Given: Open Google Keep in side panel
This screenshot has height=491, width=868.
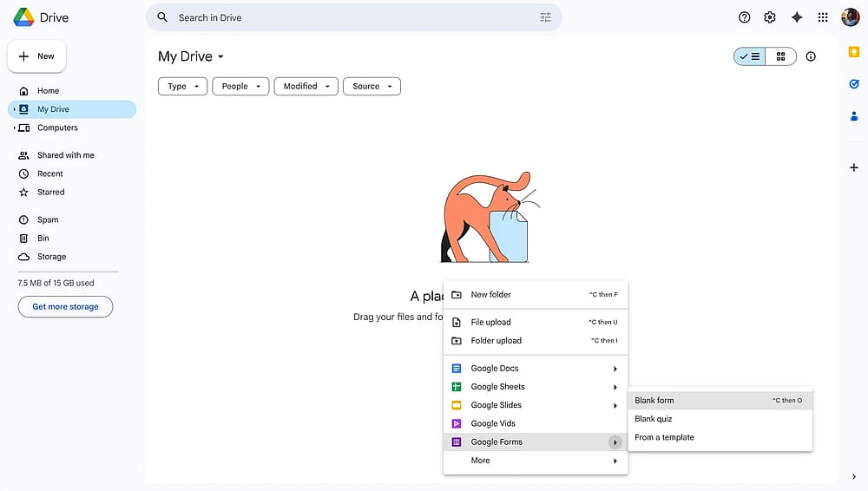Looking at the screenshot, I should pyautogui.click(x=853, y=52).
